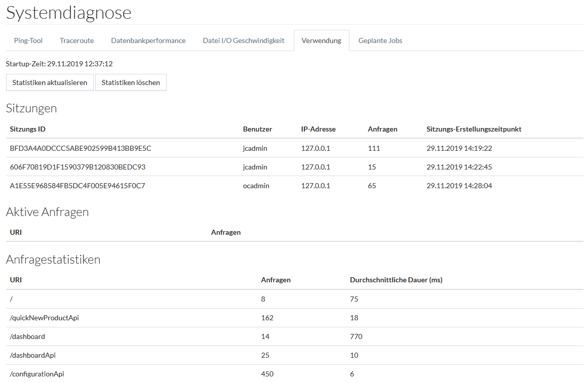This screenshot has height=383, width=588.
Task: Click the root "/" URI entry
Action: [11, 299]
